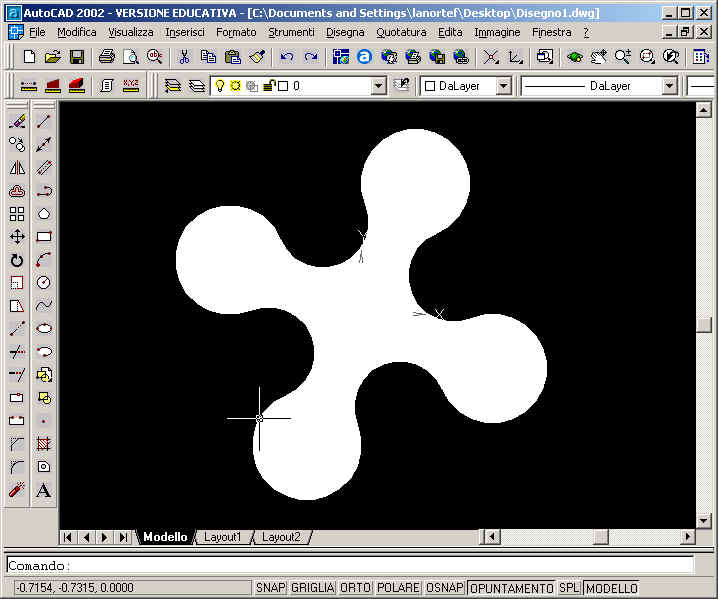Select the Explode modify tool
Viewport: 718px width, 599px height.
coord(17,490)
